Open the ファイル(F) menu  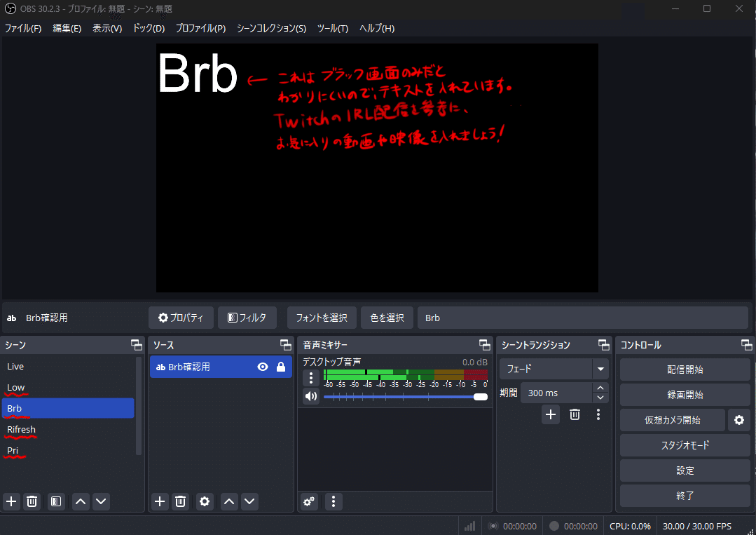pos(23,29)
